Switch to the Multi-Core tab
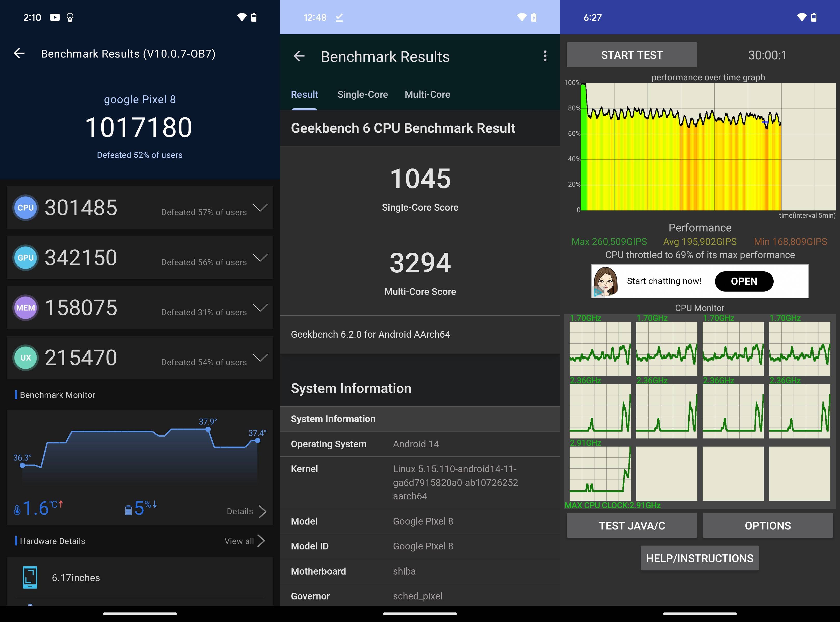Screen dimensions: 840x622 [x=427, y=95]
